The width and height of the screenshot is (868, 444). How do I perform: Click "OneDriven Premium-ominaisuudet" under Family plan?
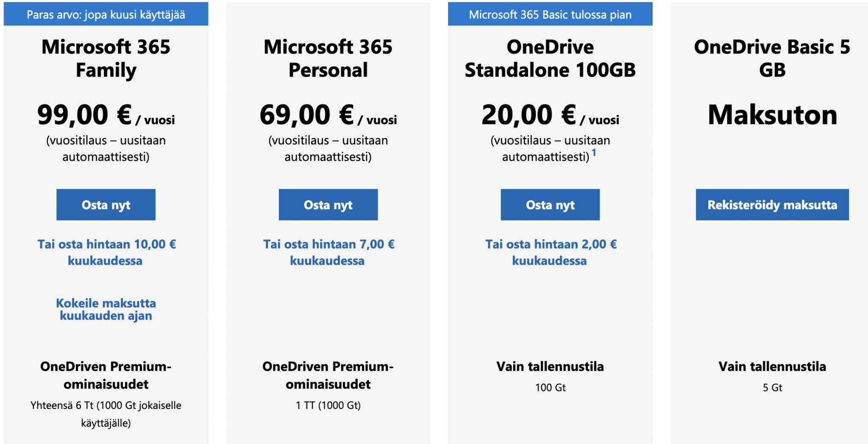106,375
